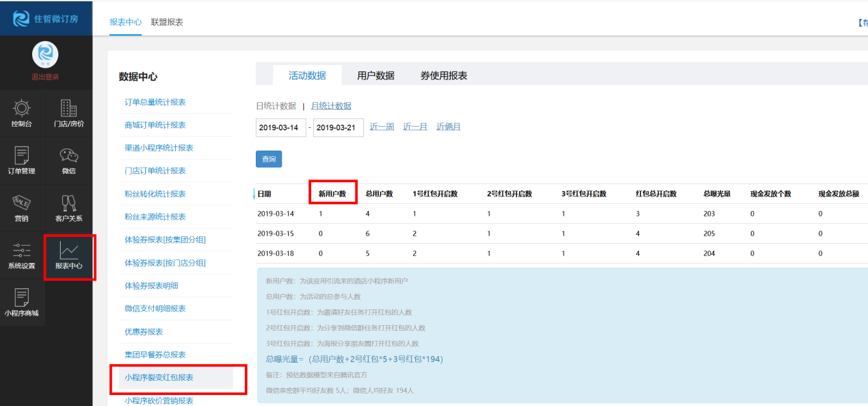Open the 小程序商城 sidebar icon
Screen dimensions: 868x406
point(21,301)
